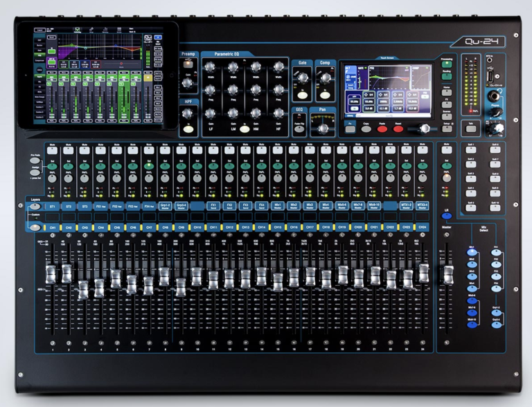Image resolution: width=532 pixels, height=407 pixels.
Task: Select Grp1-2 in Mix Select
Action: point(496,313)
